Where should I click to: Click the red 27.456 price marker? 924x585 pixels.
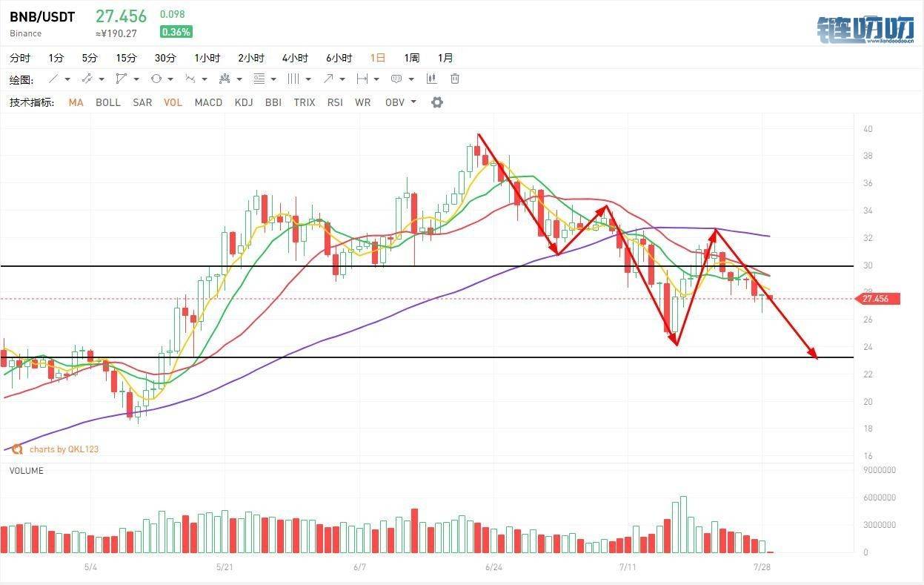click(877, 299)
